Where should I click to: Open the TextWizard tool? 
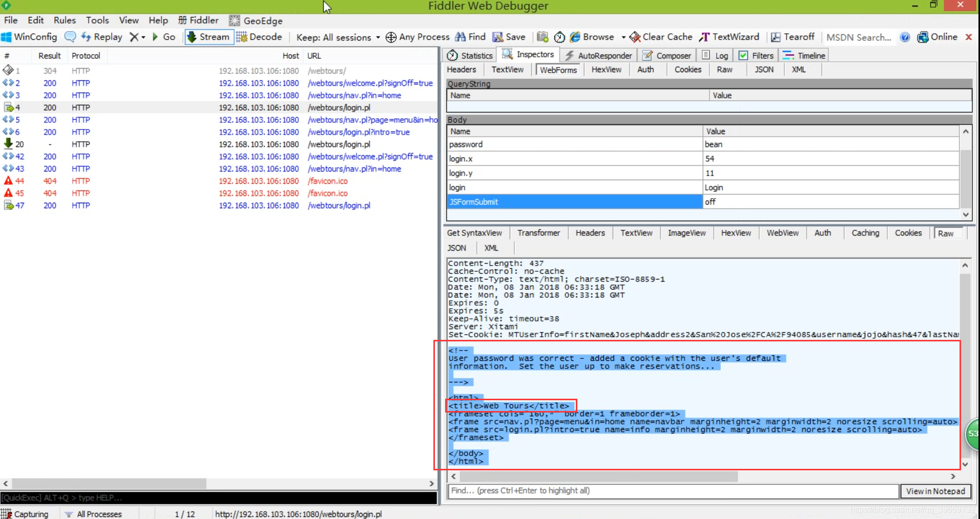tap(729, 37)
